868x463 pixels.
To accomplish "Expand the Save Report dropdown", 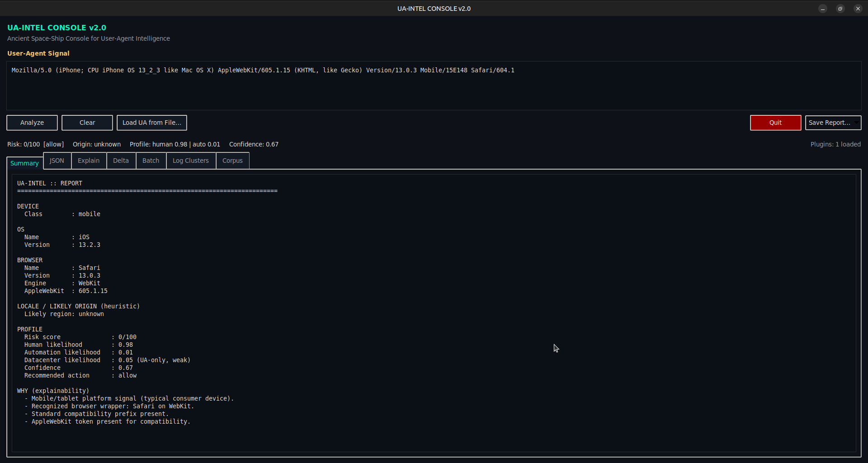I will pos(856,123).
